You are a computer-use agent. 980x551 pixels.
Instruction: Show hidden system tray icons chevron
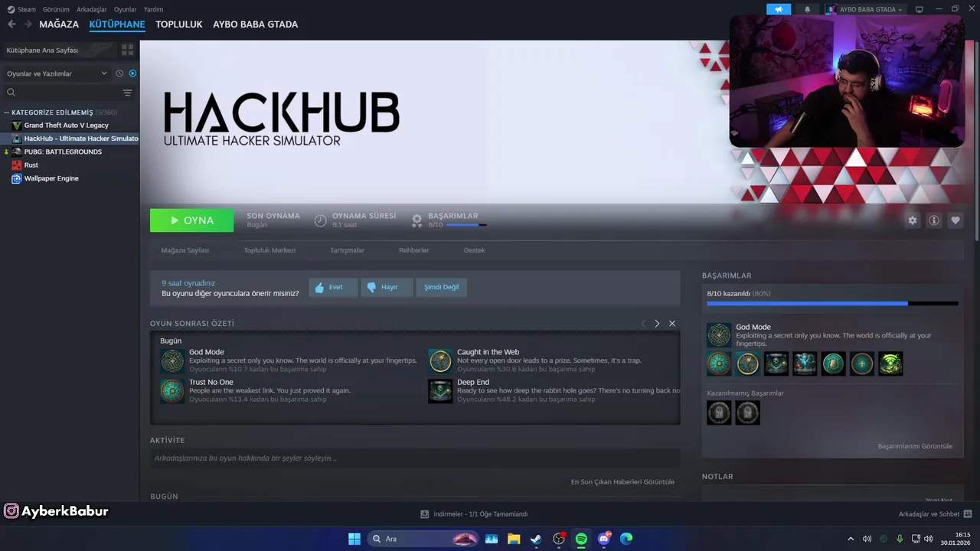(850, 539)
